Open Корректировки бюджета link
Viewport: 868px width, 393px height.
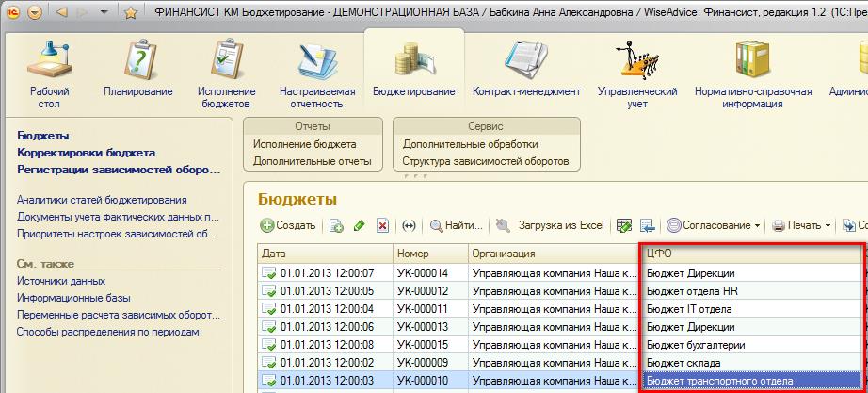[86, 153]
